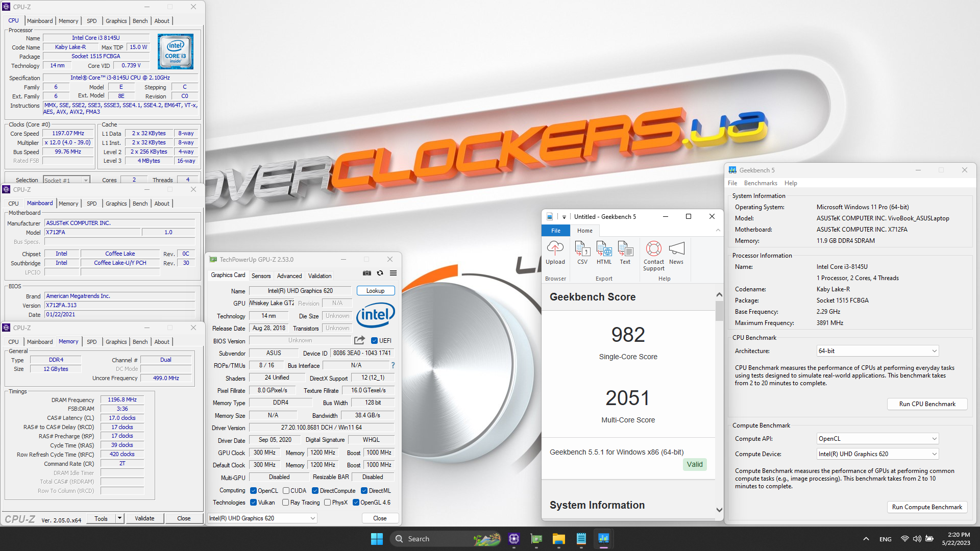Image resolution: width=980 pixels, height=551 pixels.
Task: Toggle the UEFI checkbox in GPU-Z
Action: coord(374,341)
